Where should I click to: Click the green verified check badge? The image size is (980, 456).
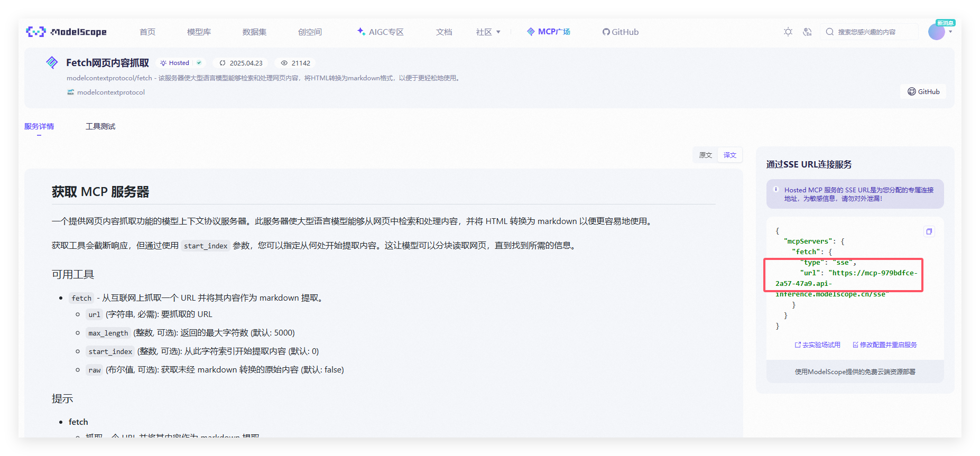coord(199,63)
